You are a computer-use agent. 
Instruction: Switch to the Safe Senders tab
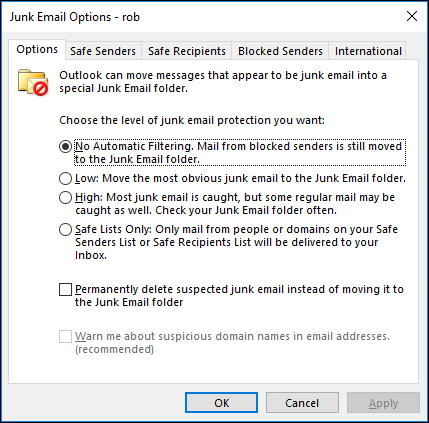click(x=103, y=51)
